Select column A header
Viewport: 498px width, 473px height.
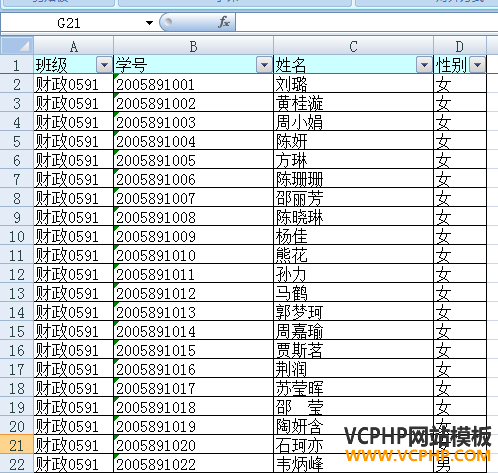74,46
